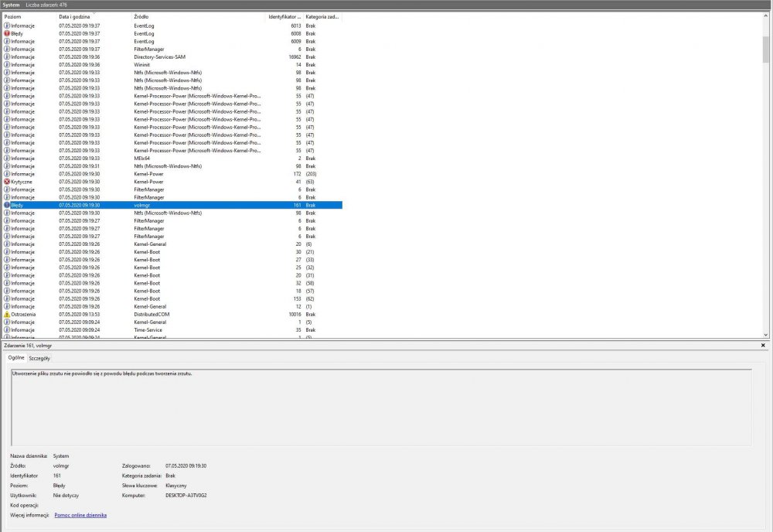773x532 pixels.
Task: Select the Ogólne tab
Action: point(15,359)
